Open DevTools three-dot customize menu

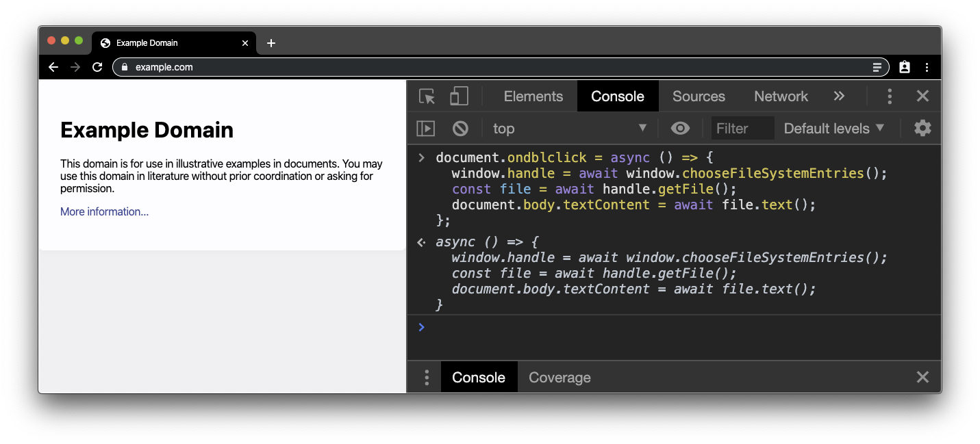click(890, 96)
